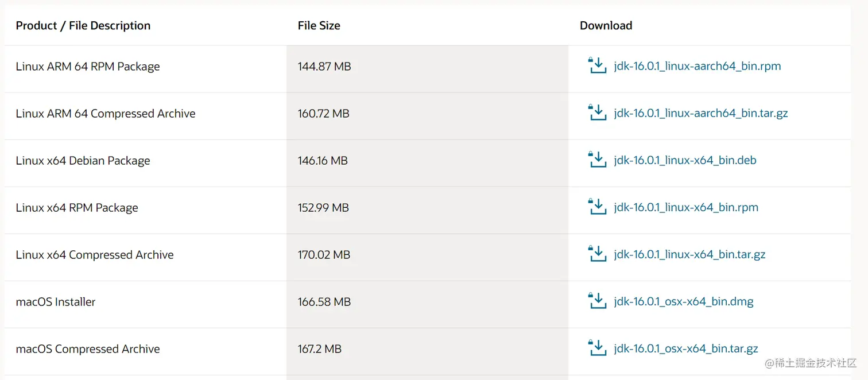
Task: Click the File Size column header
Action: 319,25
